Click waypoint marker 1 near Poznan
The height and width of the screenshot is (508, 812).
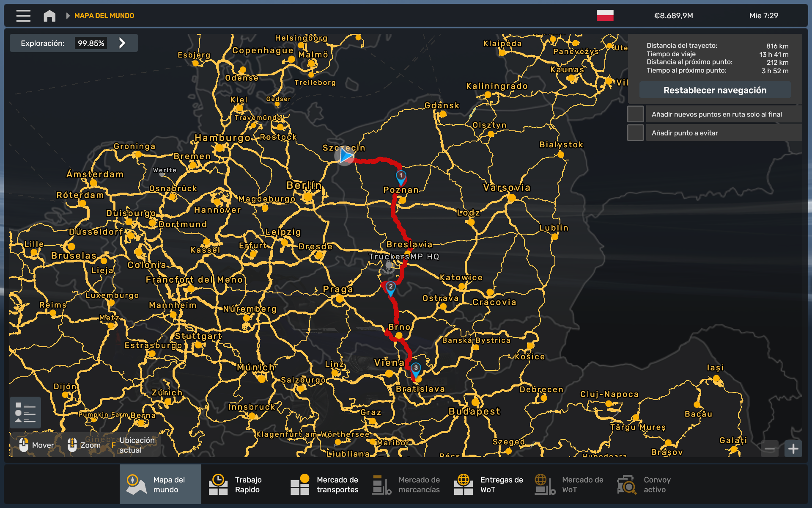click(x=401, y=177)
